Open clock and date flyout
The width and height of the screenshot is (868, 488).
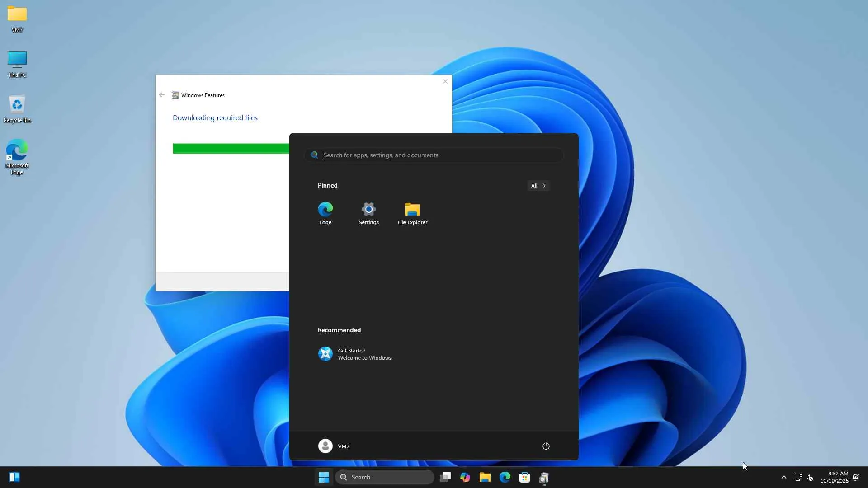click(x=834, y=477)
